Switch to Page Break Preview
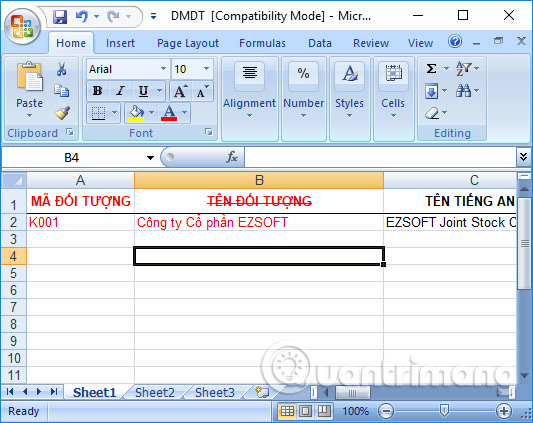The image size is (533, 423). (x=324, y=411)
